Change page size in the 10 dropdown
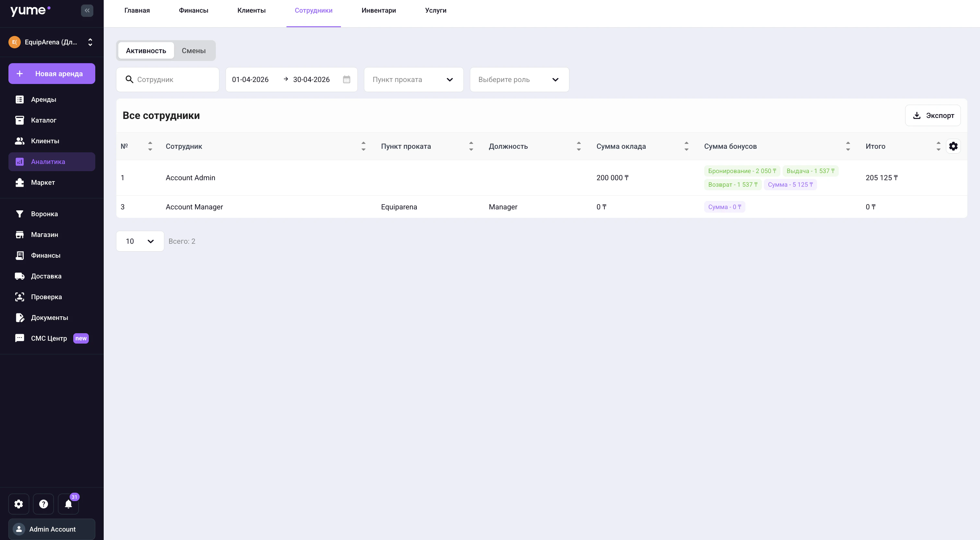The height and width of the screenshot is (540, 980). tap(140, 241)
